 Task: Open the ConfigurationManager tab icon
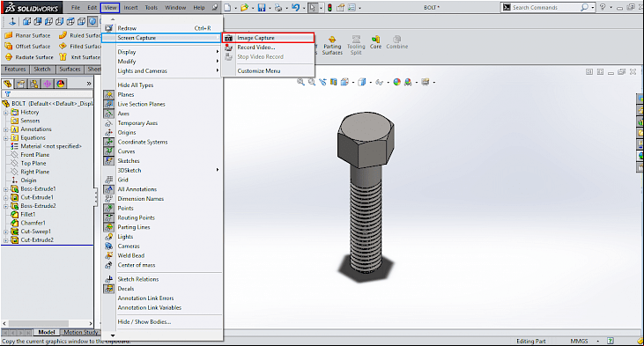[x=33, y=84]
